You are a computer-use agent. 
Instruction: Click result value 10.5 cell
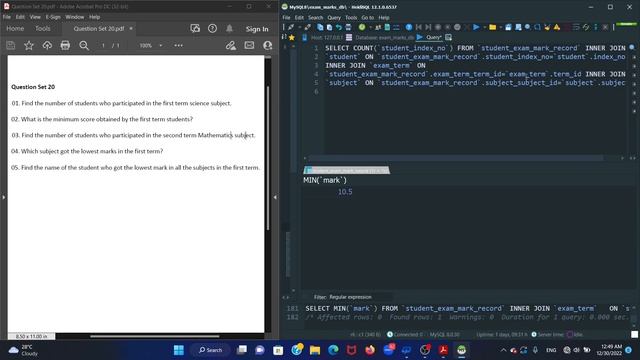[x=345, y=192]
